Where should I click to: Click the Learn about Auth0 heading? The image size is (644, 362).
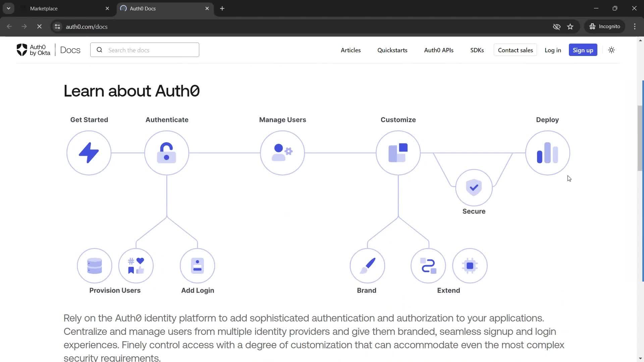click(131, 91)
